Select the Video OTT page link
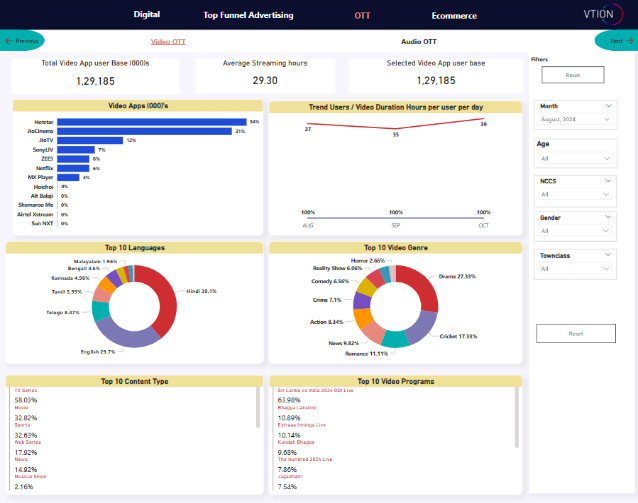Viewport: 638px width, 503px height. pyautogui.click(x=167, y=42)
